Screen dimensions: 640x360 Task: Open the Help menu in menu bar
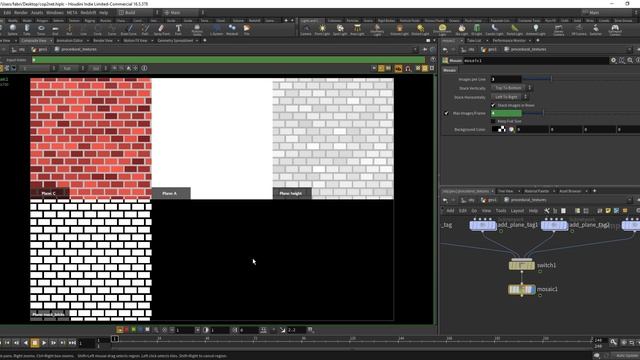click(104, 13)
